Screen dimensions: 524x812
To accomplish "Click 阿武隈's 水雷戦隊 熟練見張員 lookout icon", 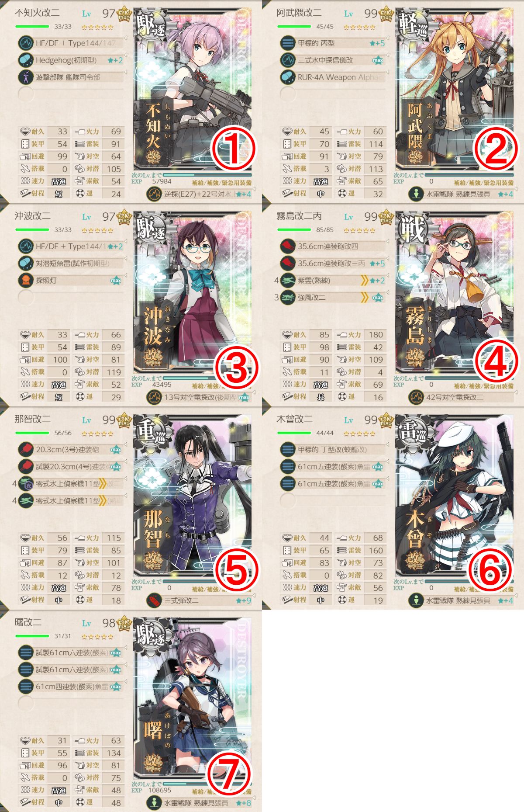I will [416, 194].
